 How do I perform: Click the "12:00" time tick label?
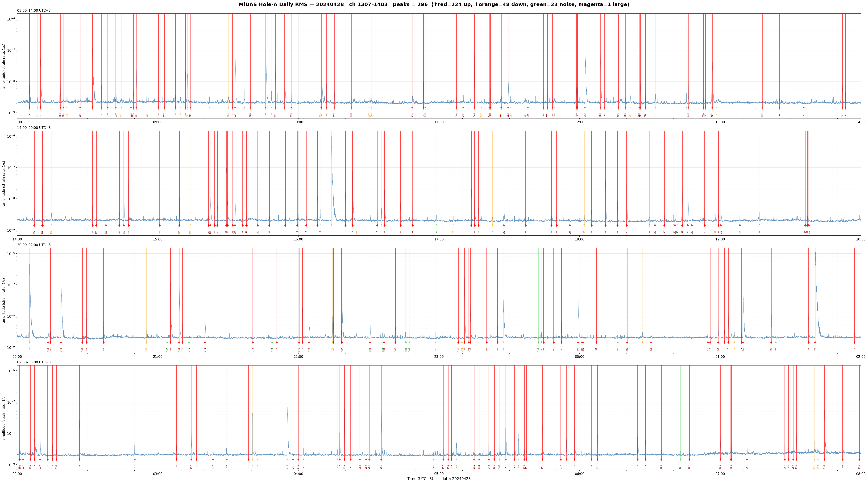(x=580, y=122)
